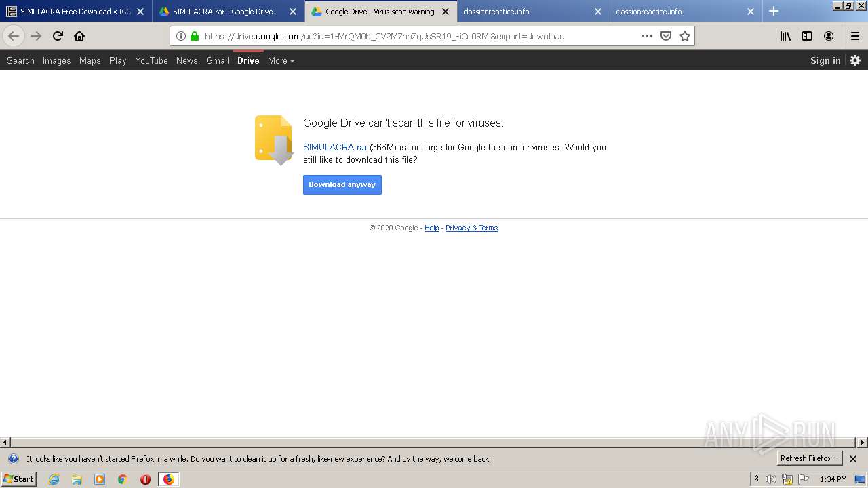Open Google settings gear

pos(855,60)
